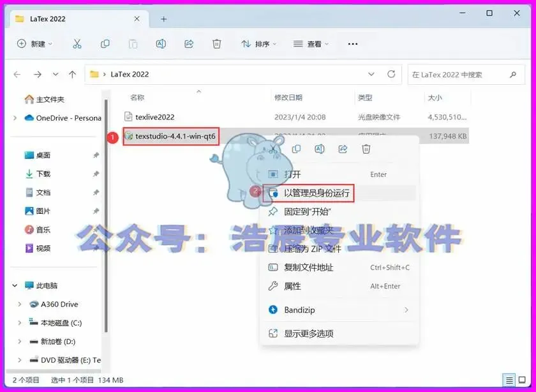
Task: Click the Delete icon in context menu
Action: click(366, 149)
